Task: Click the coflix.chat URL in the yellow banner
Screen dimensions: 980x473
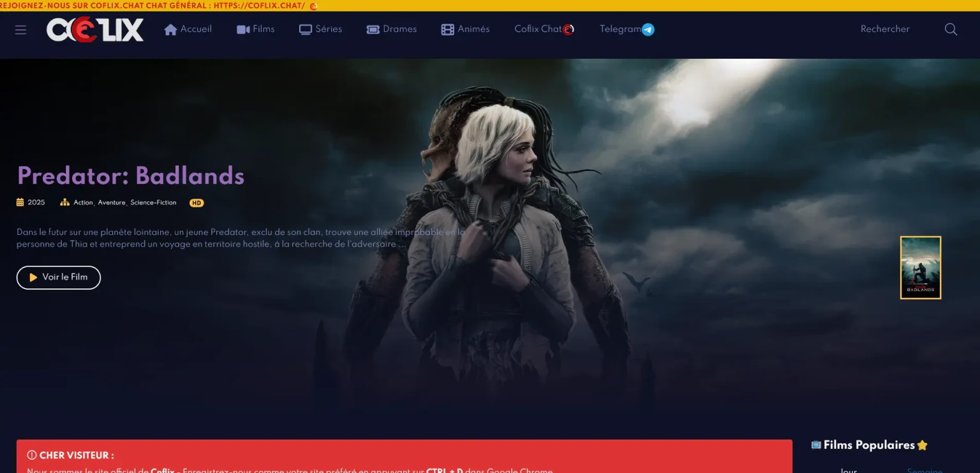Action: 259,6
